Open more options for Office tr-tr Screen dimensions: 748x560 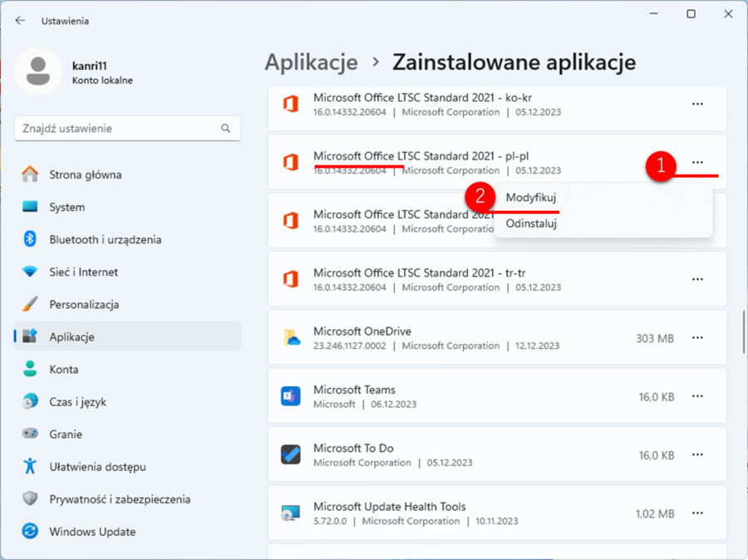697,279
